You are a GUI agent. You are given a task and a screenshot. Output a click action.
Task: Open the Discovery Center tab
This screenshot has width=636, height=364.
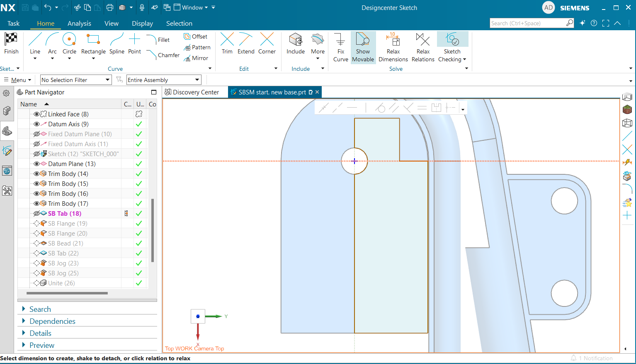tap(192, 92)
